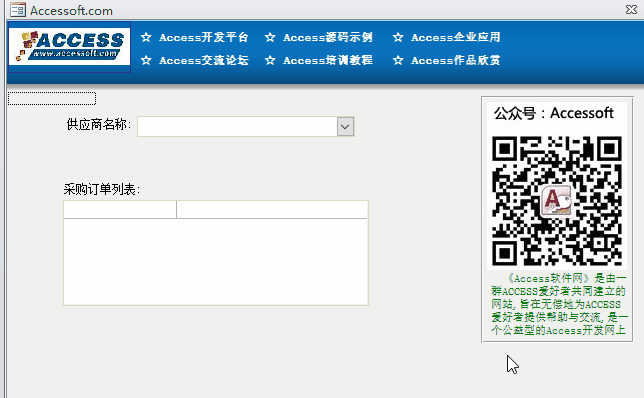Image resolution: width=644 pixels, height=398 pixels.
Task: Click inside the 供应商名称 input field
Action: (237, 127)
